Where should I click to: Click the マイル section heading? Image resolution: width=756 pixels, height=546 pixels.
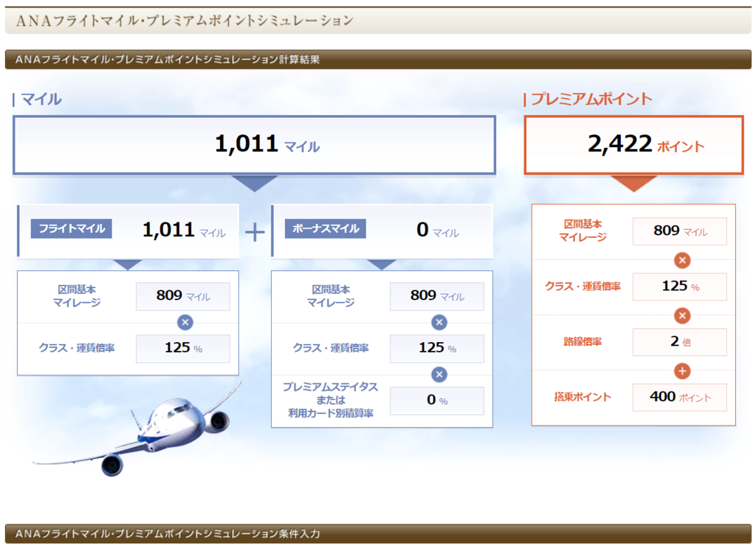(41, 99)
